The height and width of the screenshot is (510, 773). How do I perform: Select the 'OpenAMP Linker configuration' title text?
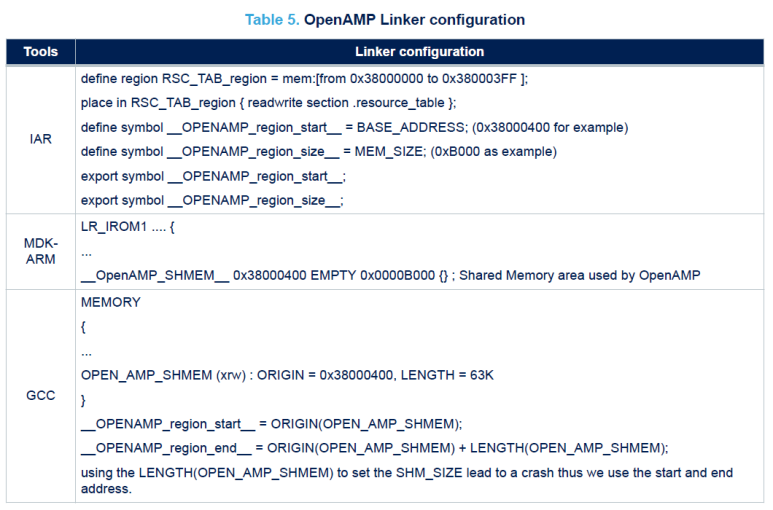[x=414, y=20]
